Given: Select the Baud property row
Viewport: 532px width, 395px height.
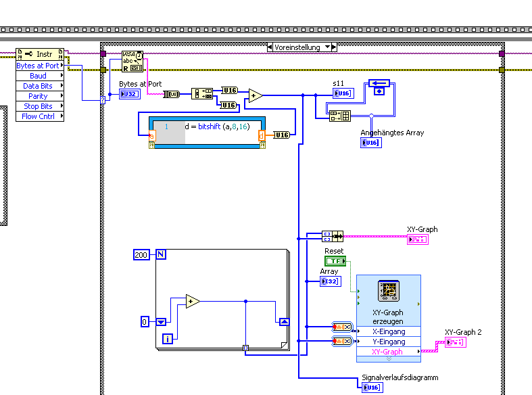Looking at the screenshot, I should point(40,76).
